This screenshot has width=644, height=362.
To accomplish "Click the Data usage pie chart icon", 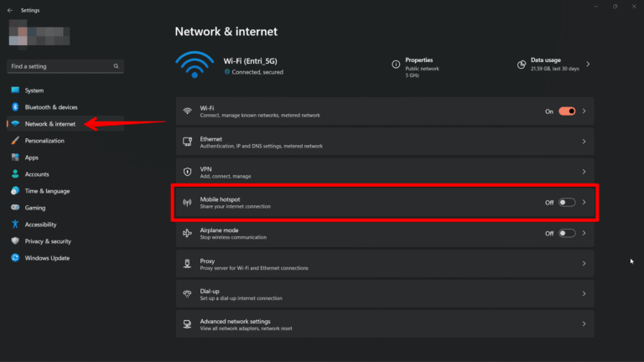I will (522, 64).
